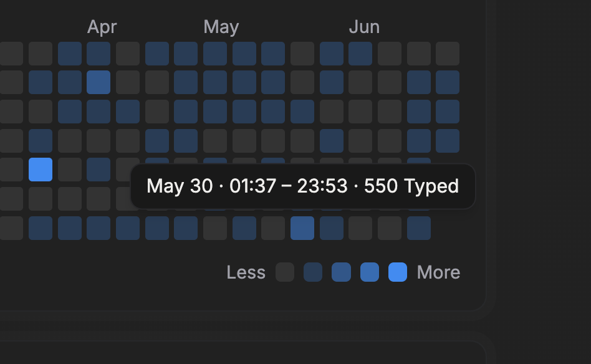Select the top-right corner gray heatmap cell

tap(448, 54)
